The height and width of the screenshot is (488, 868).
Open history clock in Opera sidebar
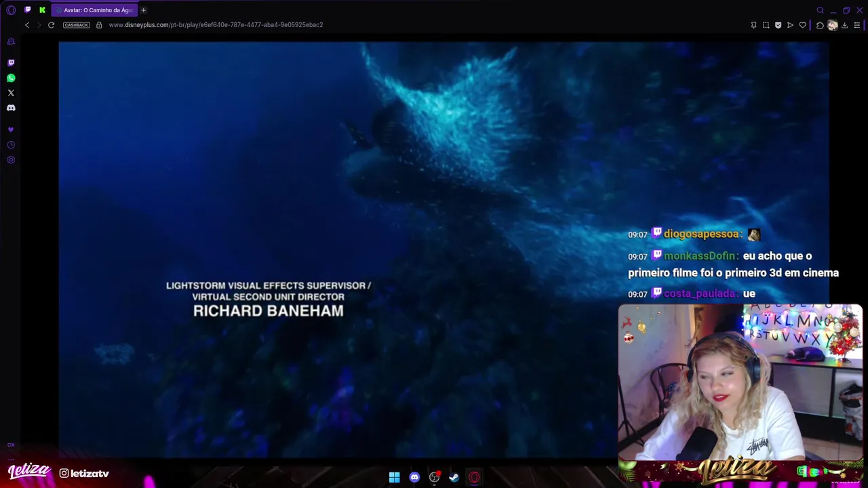[11, 145]
